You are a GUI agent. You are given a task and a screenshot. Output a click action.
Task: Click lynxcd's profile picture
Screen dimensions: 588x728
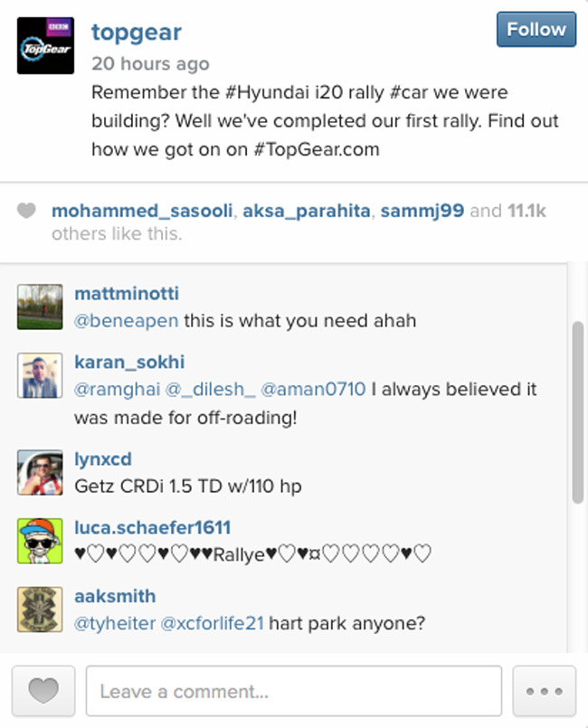click(40, 472)
